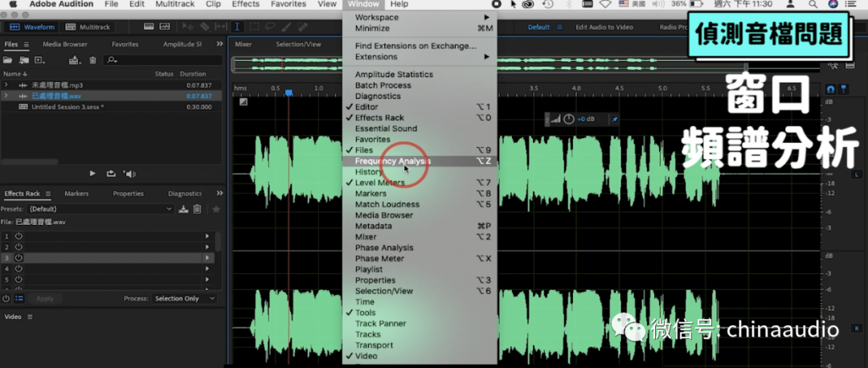Click the New File icon

pyautogui.click(x=40, y=59)
